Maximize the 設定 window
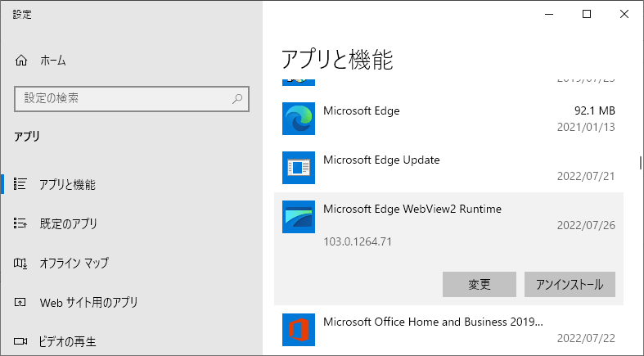 coord(587,15)
